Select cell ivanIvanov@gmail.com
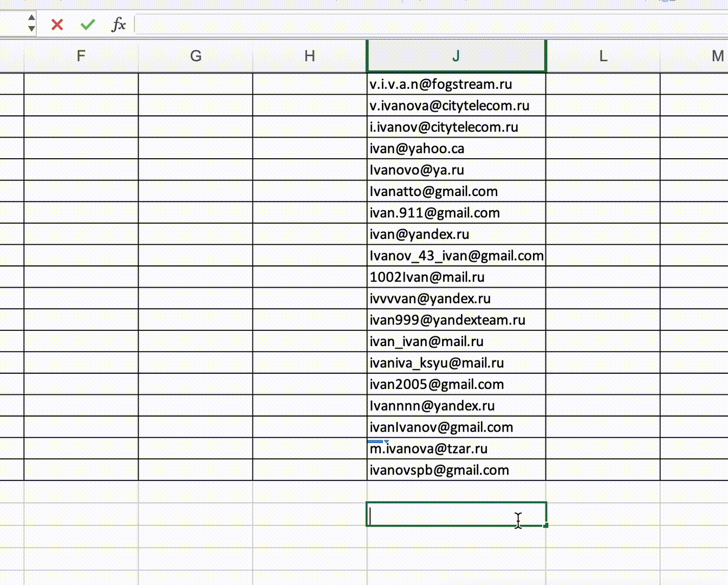Viewport: 728px width, 585px height. click(x=456, y=427)
